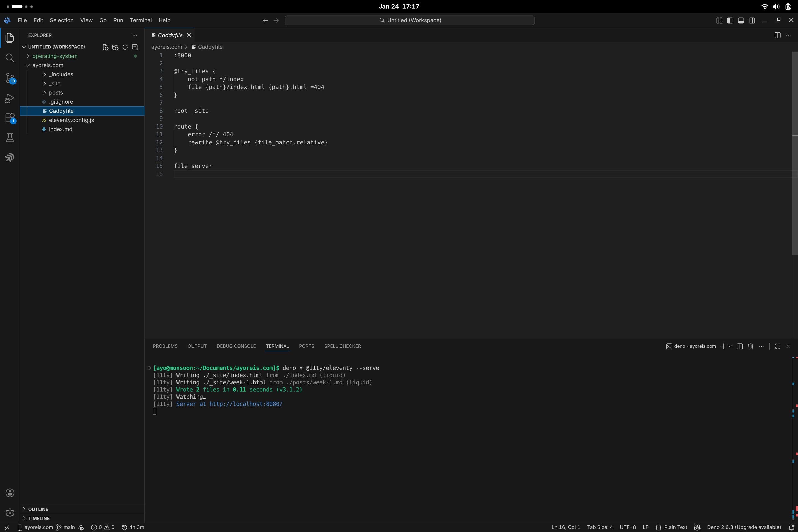798x532 pixels.
Task: Open Run and Debug view
Action: point(10,98)
